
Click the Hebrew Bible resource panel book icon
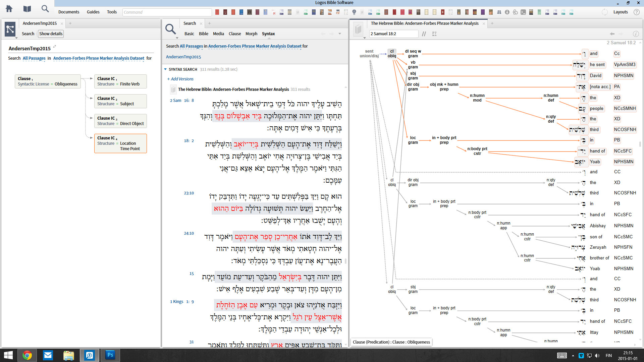point(358,29)
